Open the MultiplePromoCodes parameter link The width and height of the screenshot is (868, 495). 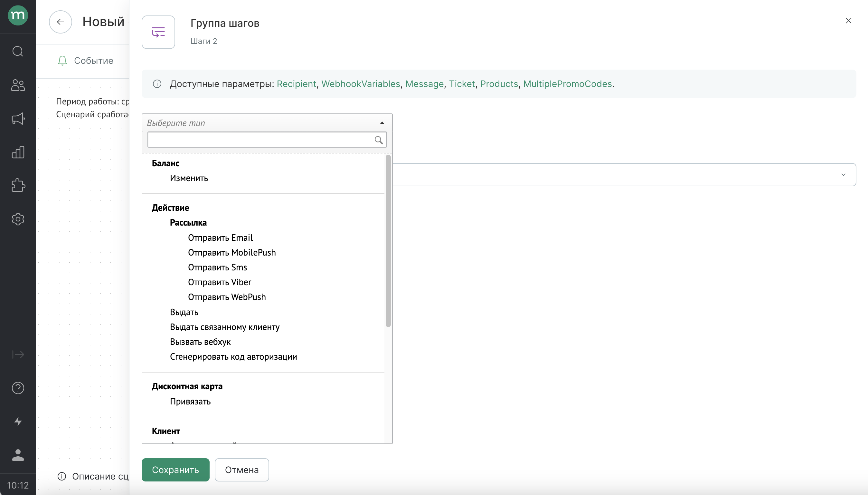coord(568,84)
